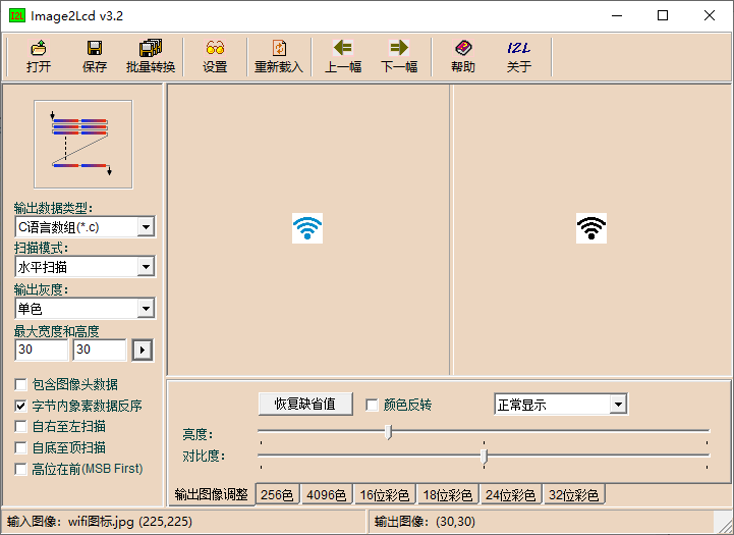
Task: Expand the 正常显示 display mode dropdown
Action: 618,404
